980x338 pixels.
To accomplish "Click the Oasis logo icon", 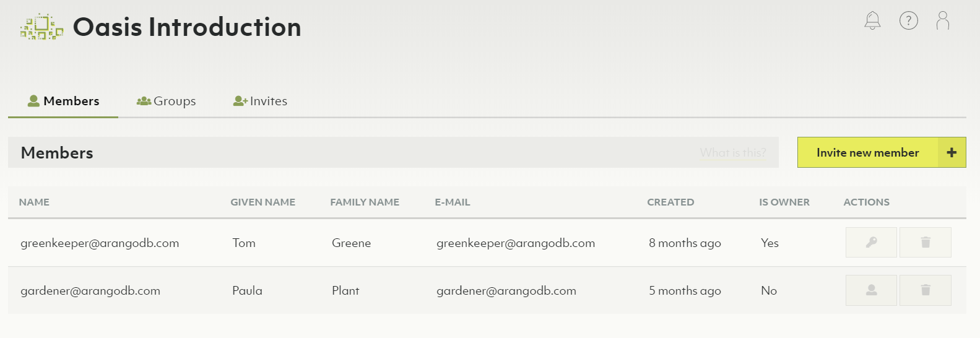I will pyautogui.click(x=41, y=27).
